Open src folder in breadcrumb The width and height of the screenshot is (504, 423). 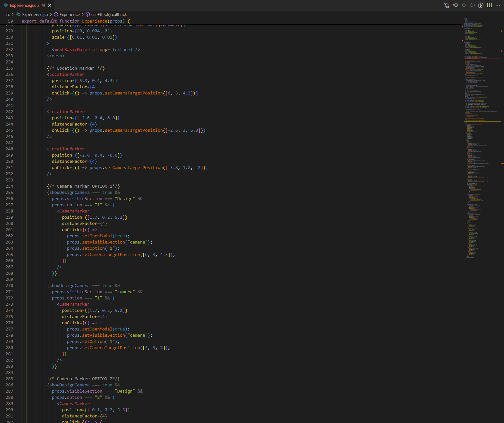point(7,15)
